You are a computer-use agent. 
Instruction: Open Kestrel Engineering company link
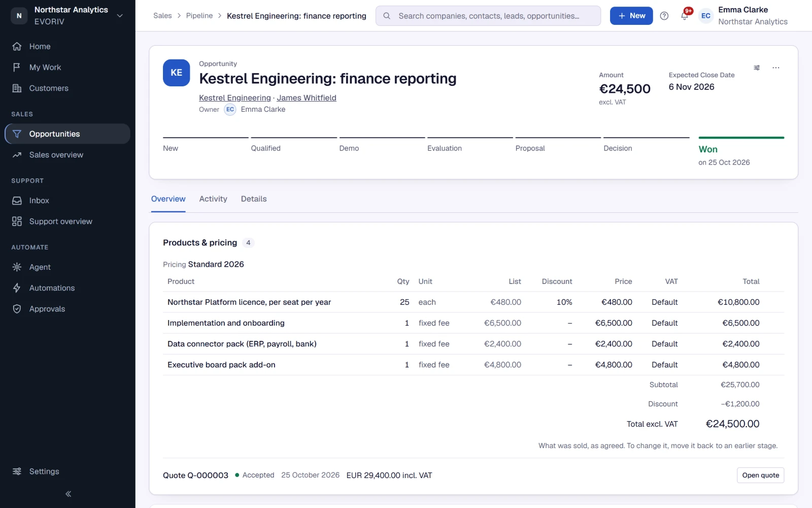coord(235,98)
